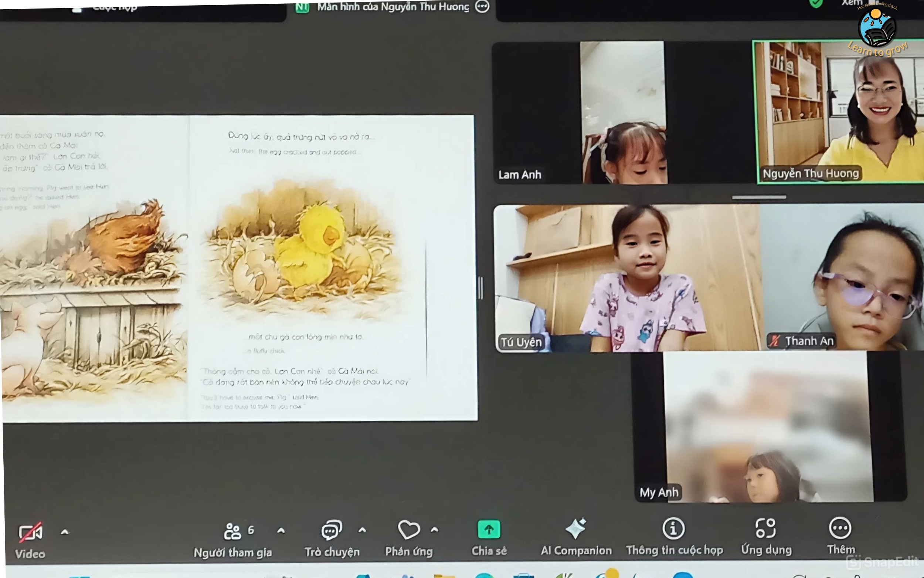Image resolution: width=924 pixels, height=578 pixels.
Task: Select Thanh An's video tile
Action: pyautogui.click(x=842, y=277)
